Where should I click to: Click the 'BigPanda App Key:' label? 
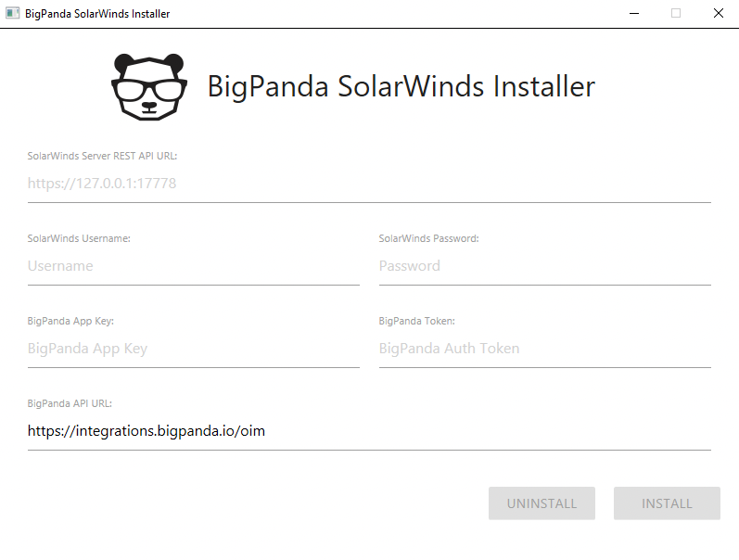70,321
